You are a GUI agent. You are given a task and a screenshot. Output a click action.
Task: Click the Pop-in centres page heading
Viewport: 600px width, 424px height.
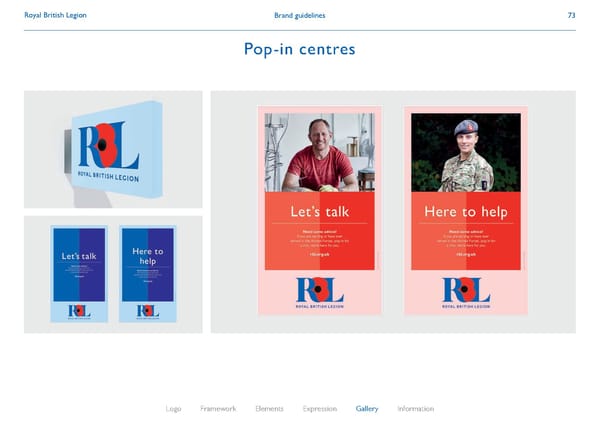[x=299, y=49]
